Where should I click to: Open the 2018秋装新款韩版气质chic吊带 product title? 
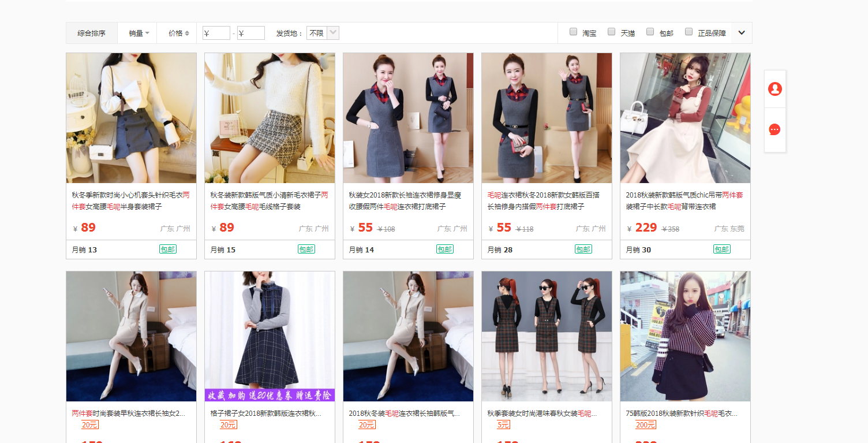(684, 195)
